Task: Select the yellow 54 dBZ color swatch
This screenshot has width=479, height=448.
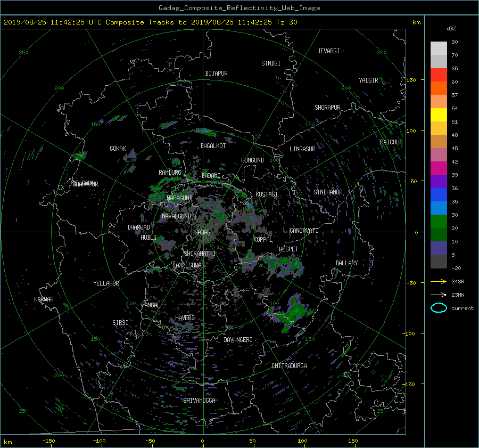Action: point(439,115)
